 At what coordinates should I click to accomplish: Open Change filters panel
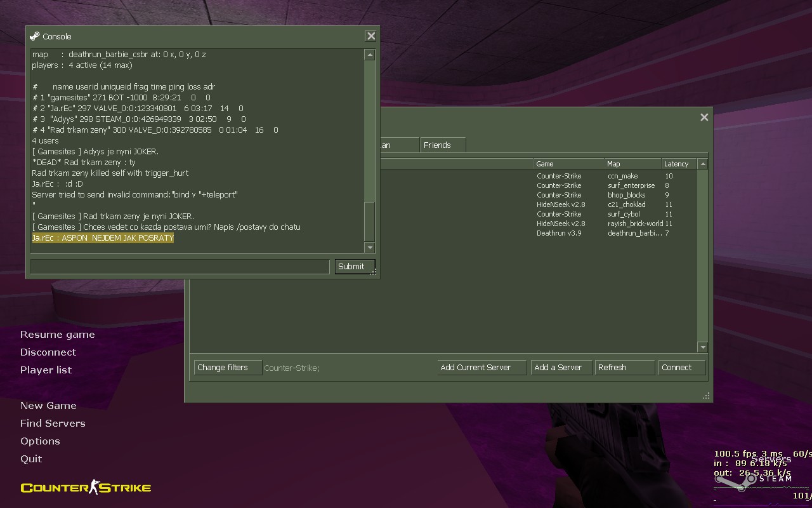(228, 368)
